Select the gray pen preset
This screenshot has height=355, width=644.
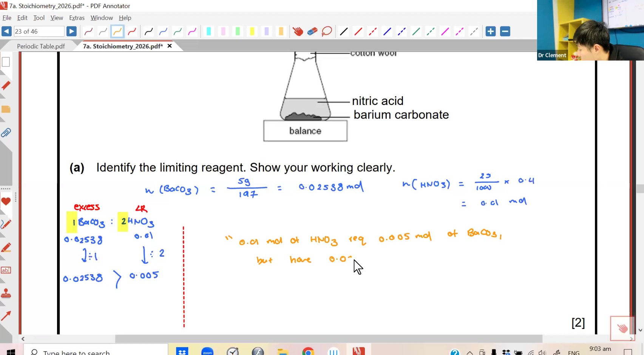[103, 31]
